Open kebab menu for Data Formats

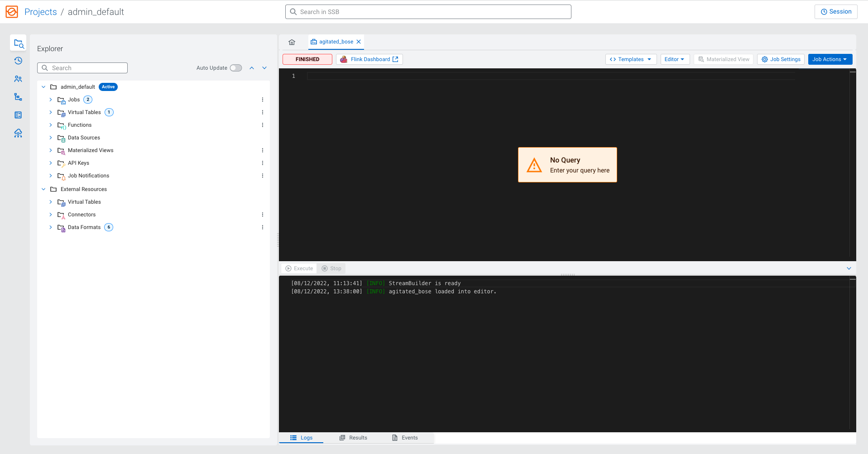(x=263, y=227)
